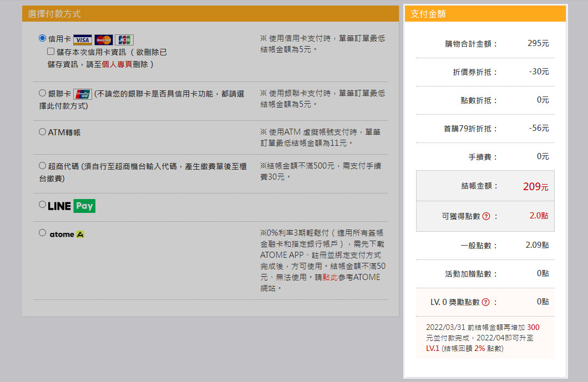Select the 信用卡 payment radio button
This screenshot has height=382, width=588.
pyautogui.click(x=42, y=38)
